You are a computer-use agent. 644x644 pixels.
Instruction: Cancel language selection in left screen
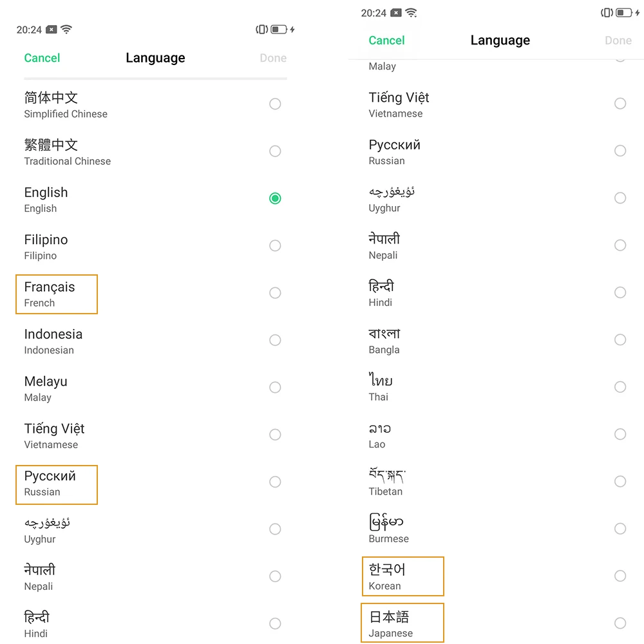42,58
